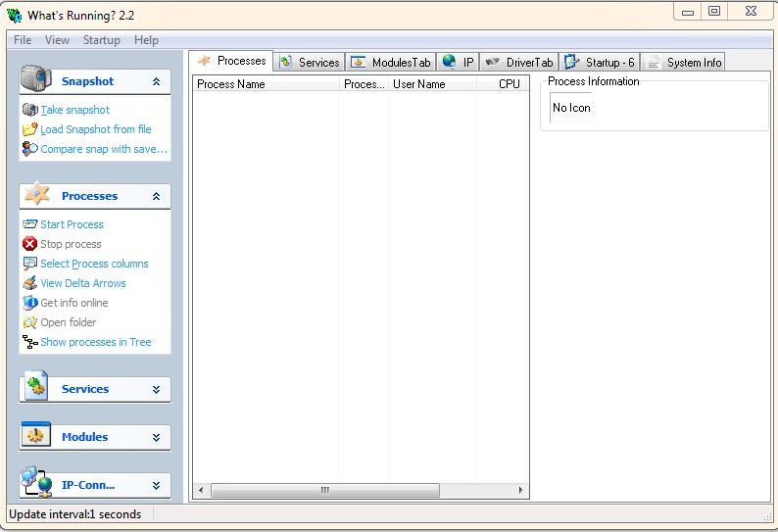Click the Compare snap magnifier icon

click(29, 149)
